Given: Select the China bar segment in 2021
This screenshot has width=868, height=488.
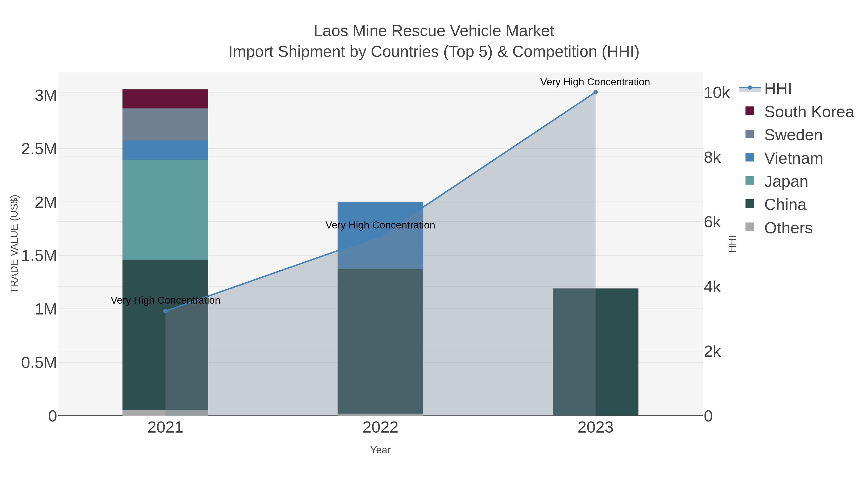Looking at the screenshot, I should point(165,335).
